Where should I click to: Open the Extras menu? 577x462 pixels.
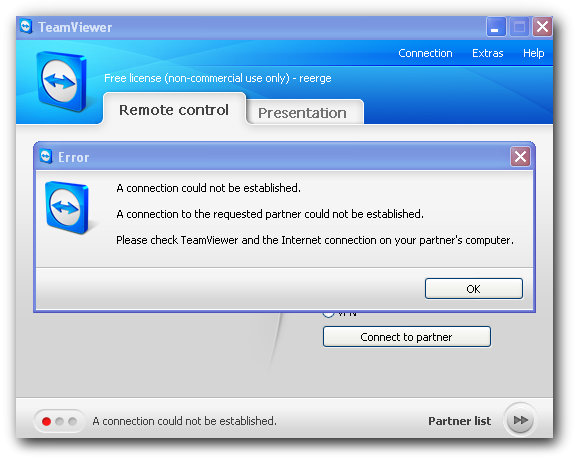tap(488, 53)
